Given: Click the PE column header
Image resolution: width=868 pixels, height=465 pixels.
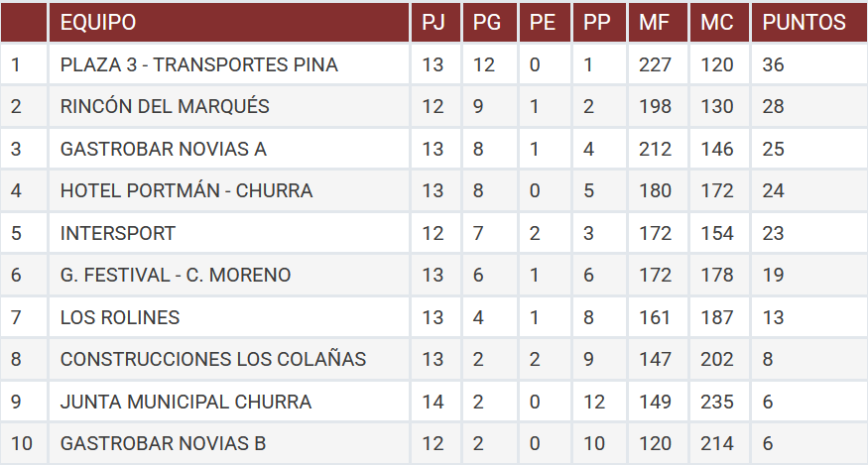Looking at the screenshot, I should (545, 22).
